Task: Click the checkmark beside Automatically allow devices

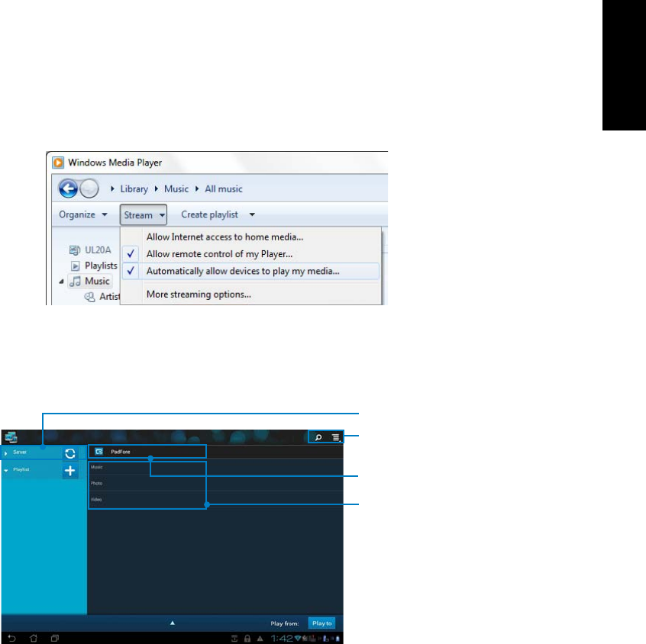Action: 131,271
